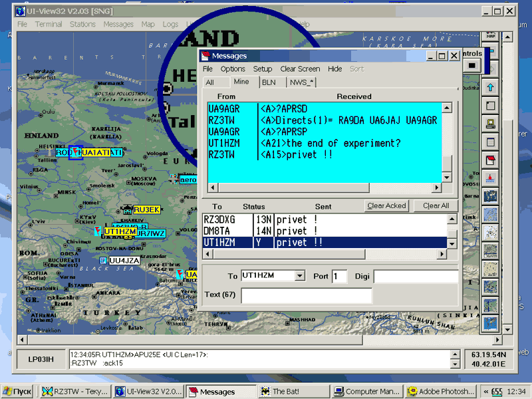This screenshot has height=399, width=532.
Task: Click the blue up-arrow toolbar icon
Action: point(490,88)
